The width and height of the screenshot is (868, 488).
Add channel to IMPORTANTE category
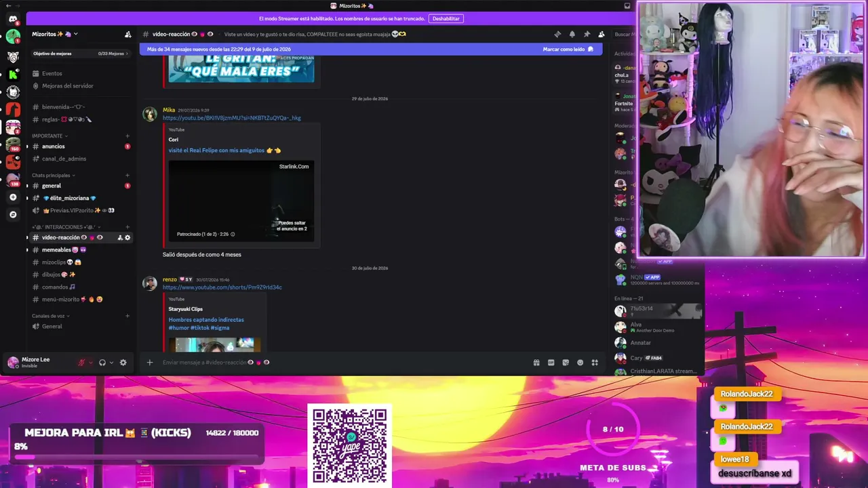[127, 136]
